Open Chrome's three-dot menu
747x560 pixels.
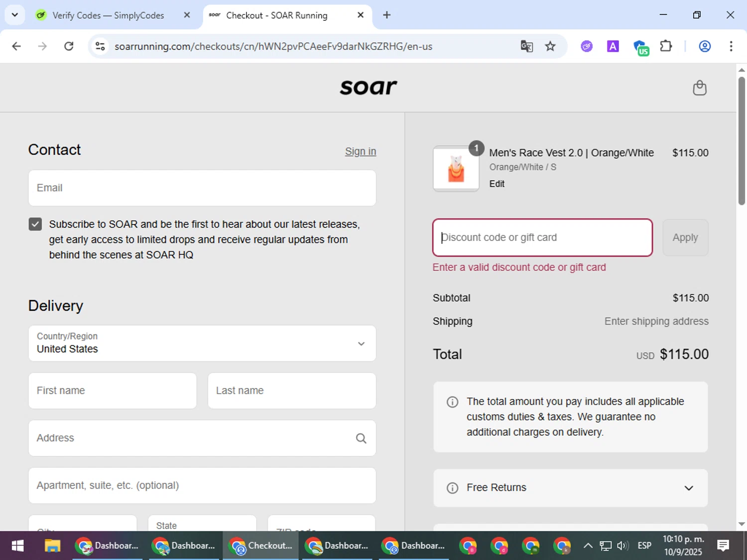click(x=731, y=46)
